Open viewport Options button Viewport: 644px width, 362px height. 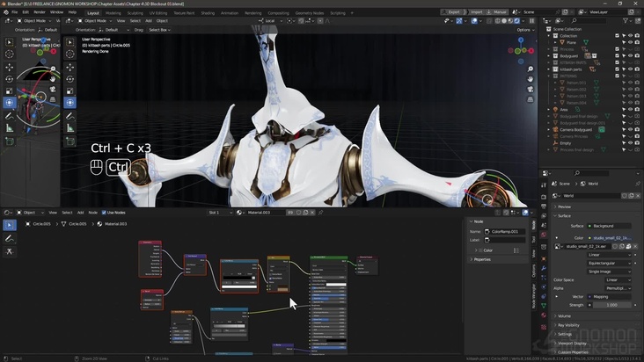pos(525,30)
